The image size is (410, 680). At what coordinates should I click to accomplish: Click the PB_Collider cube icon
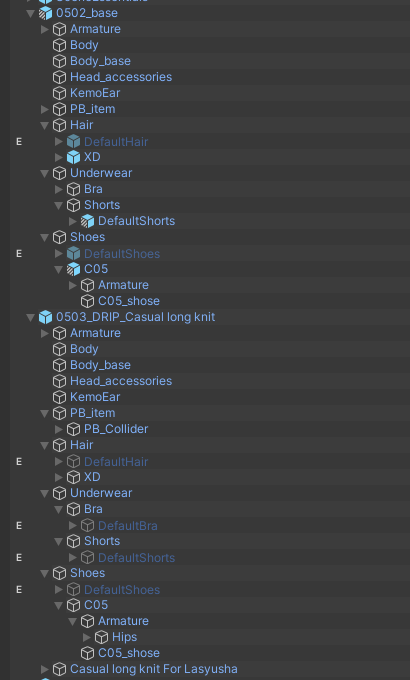pyautogui.click(x=73, y=429)
